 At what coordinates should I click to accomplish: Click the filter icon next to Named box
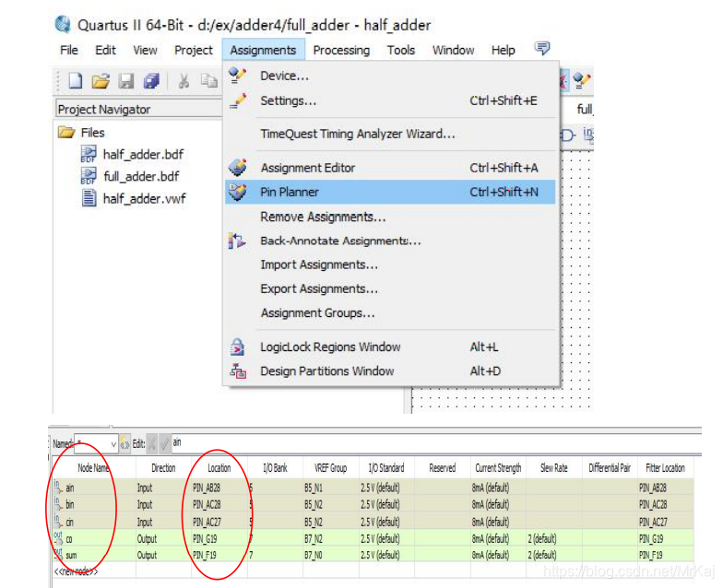point(124,443)
